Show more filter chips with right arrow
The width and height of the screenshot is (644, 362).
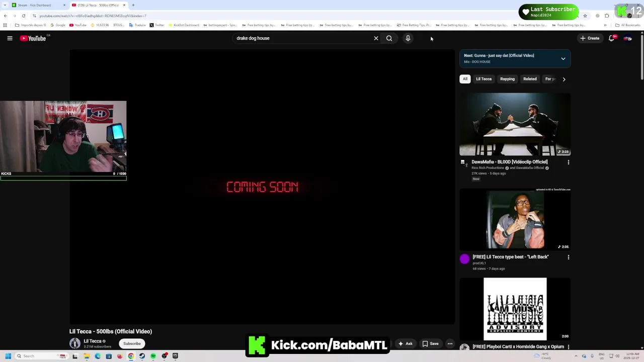(x=564, y=79)
